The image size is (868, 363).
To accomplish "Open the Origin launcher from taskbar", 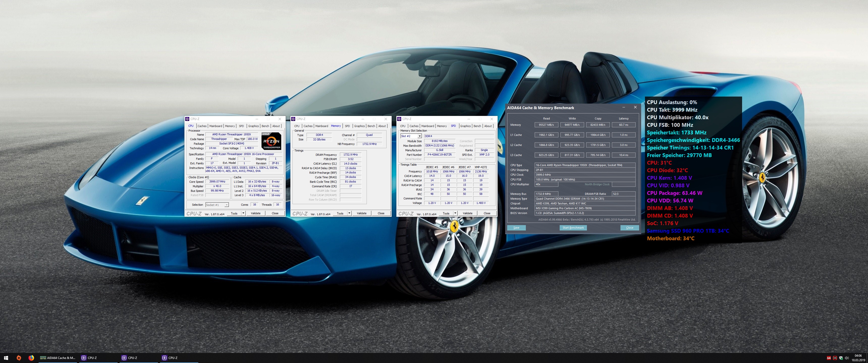I will 19,358.
